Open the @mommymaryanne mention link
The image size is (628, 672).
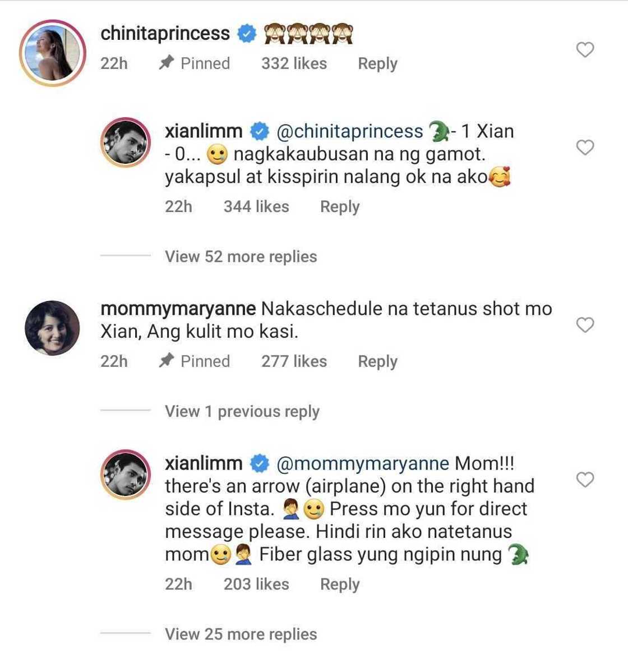point(362,463)
